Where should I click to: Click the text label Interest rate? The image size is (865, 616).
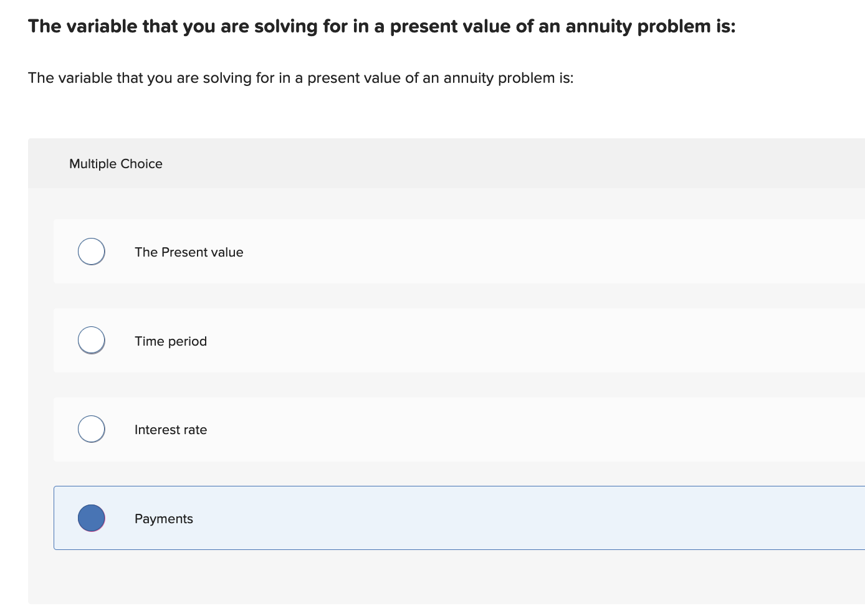point(170,429)
